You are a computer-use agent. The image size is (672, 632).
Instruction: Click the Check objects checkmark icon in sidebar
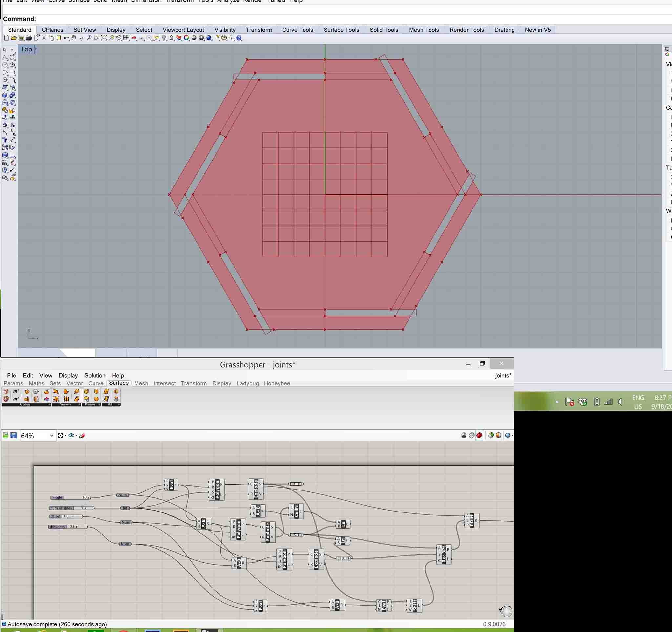[12, 170]
